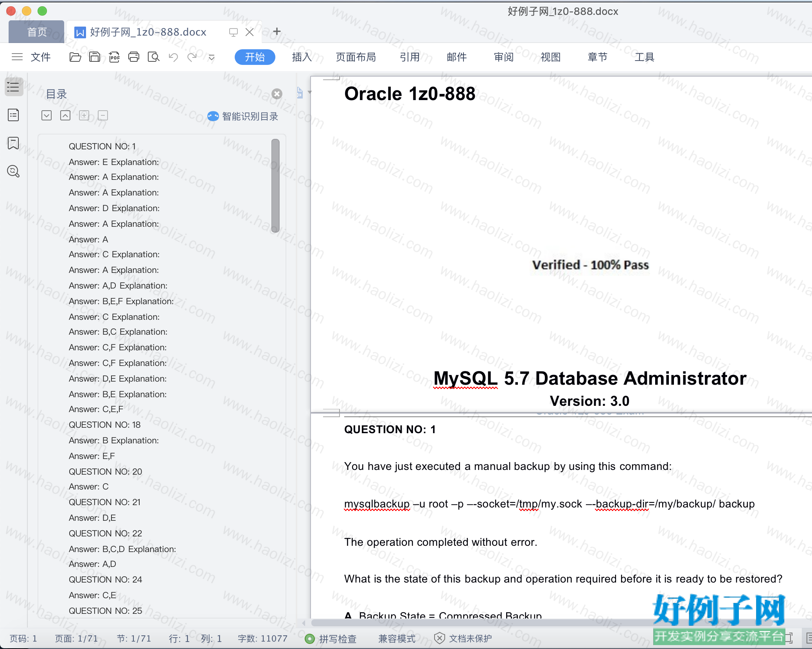Click the misspelled word mysqlbackup in document
This screenshot has width=812, height=649.
pyautogui.click(x=377, y=504)
